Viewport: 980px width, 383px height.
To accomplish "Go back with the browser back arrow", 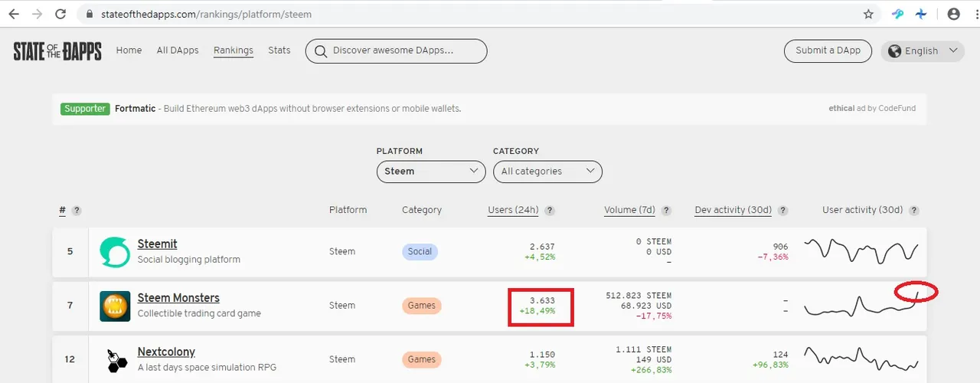I will (x=14, y=14).
